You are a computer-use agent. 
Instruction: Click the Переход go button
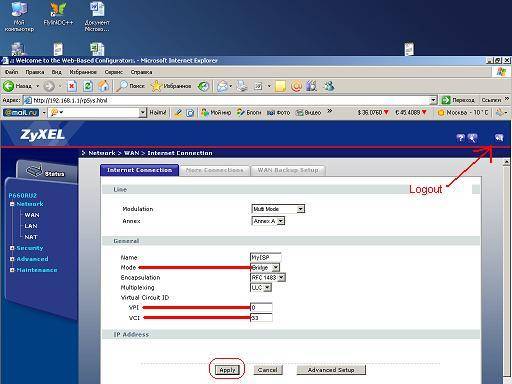459,100
